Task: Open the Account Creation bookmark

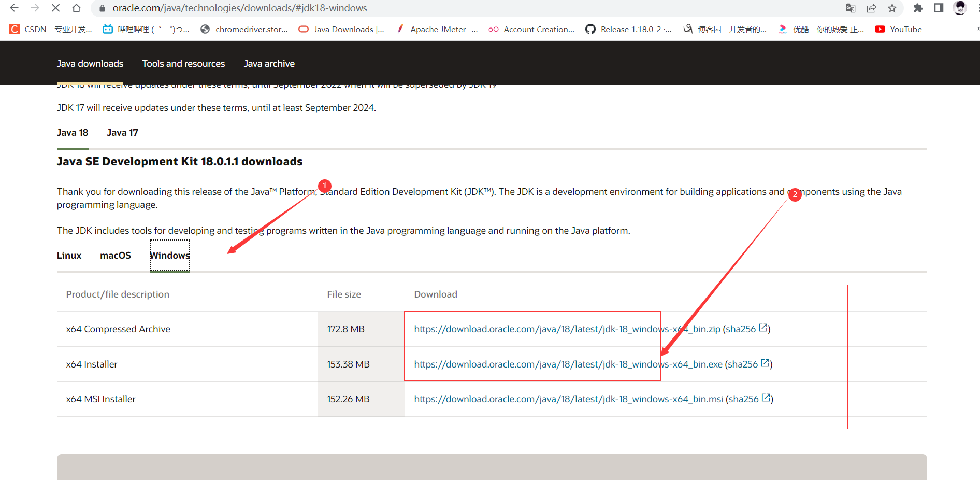Action: coord(531,30)
